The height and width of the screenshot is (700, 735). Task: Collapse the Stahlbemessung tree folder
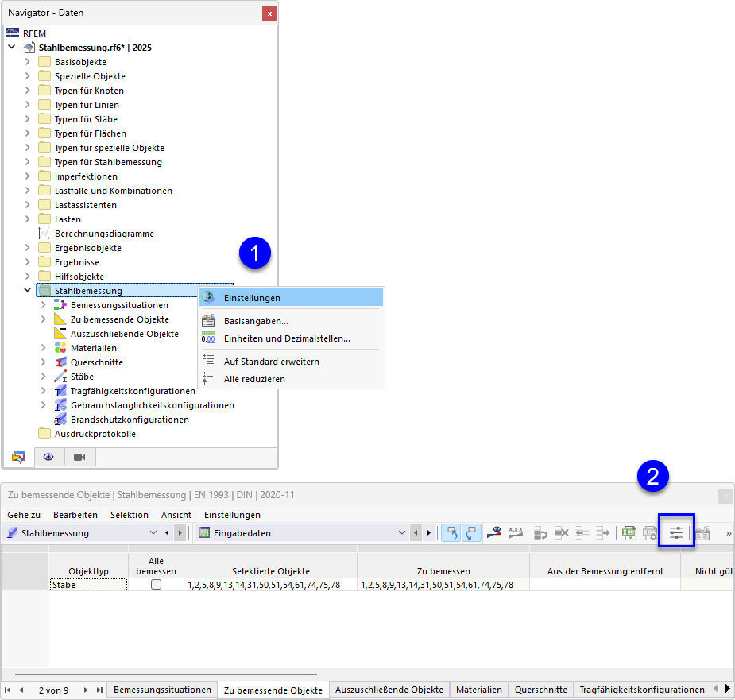(x=27, y=290)
